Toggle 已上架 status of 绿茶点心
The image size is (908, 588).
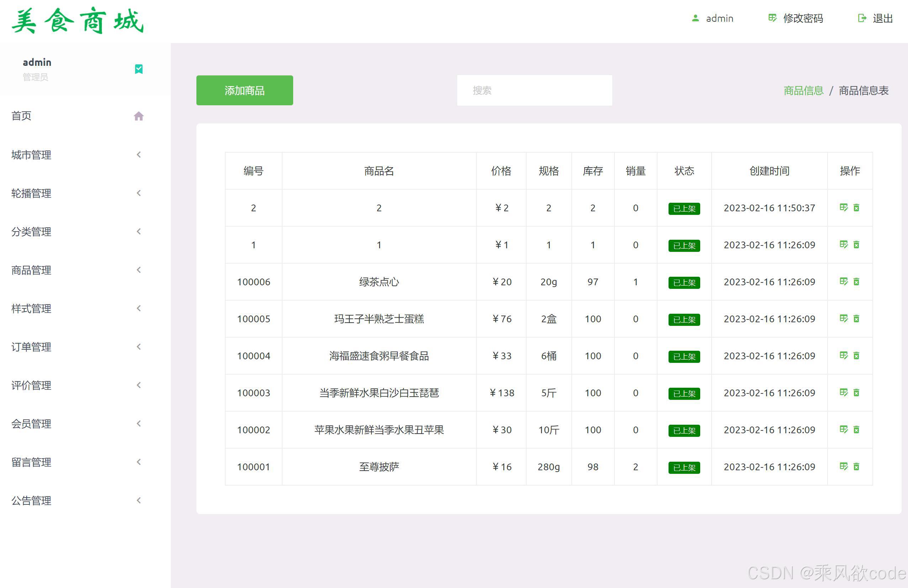coord(684,282)
